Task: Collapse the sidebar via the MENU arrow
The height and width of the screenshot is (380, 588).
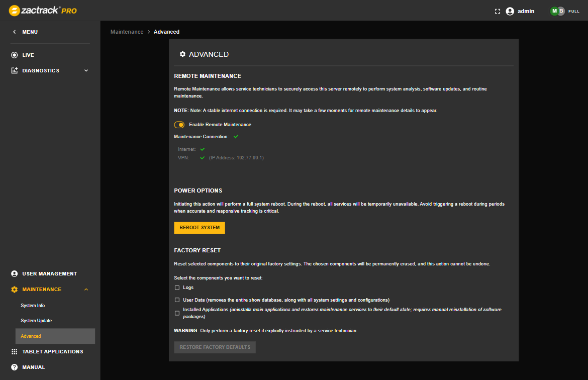Action: click(14, 32)
